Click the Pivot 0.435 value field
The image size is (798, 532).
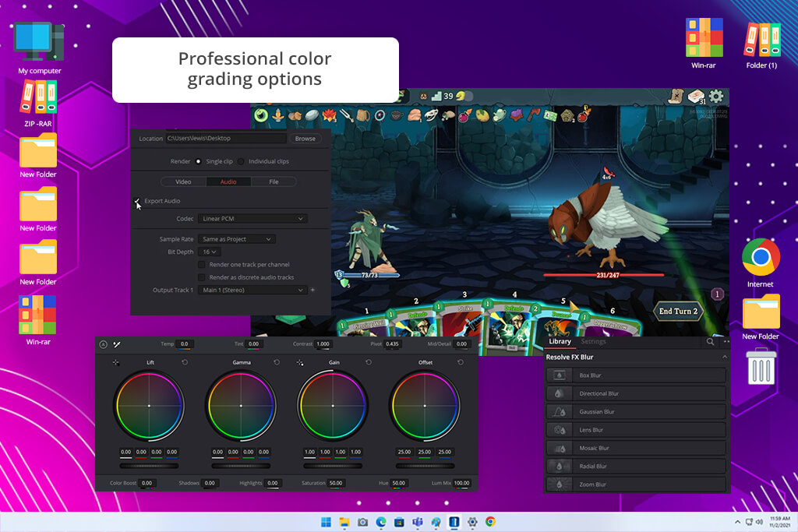click(392, 344)
